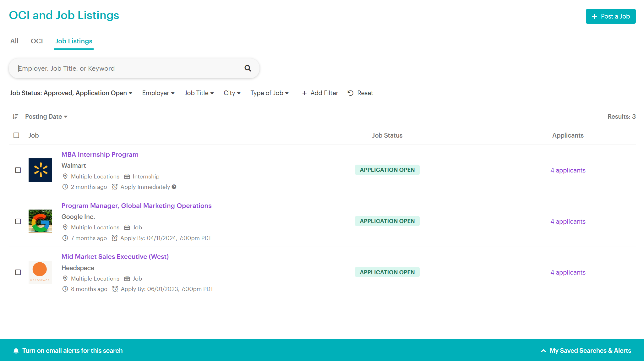Click the briefcase icon next to Internship
The height and width of the screenshot is (361, 644).
click(x=127, y=177)
